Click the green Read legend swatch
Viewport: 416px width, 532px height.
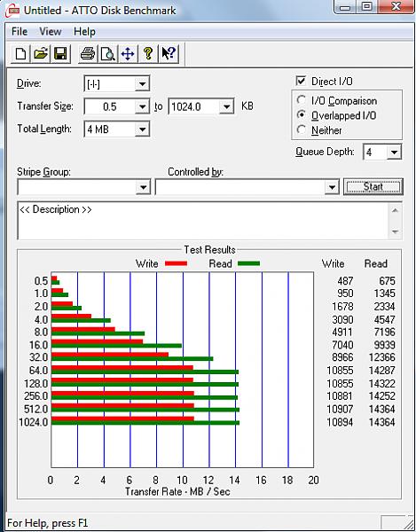tap(248, 263)
